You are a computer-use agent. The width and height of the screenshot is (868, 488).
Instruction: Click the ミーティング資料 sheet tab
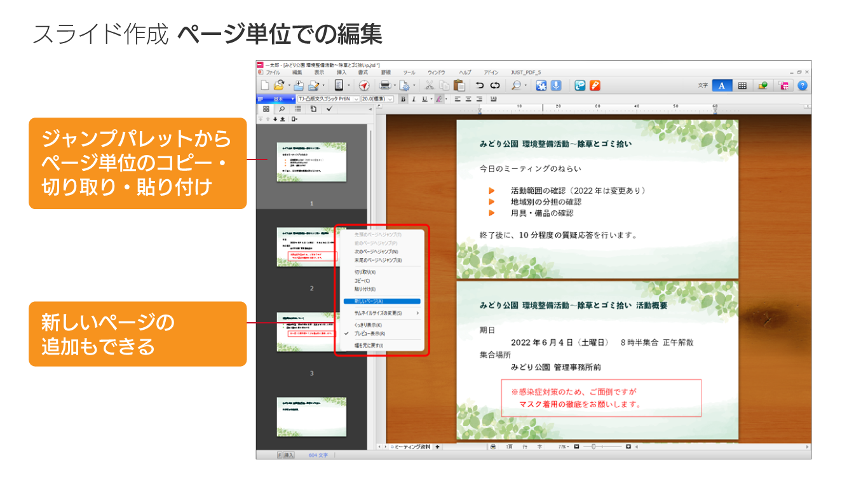click(411, 447)
